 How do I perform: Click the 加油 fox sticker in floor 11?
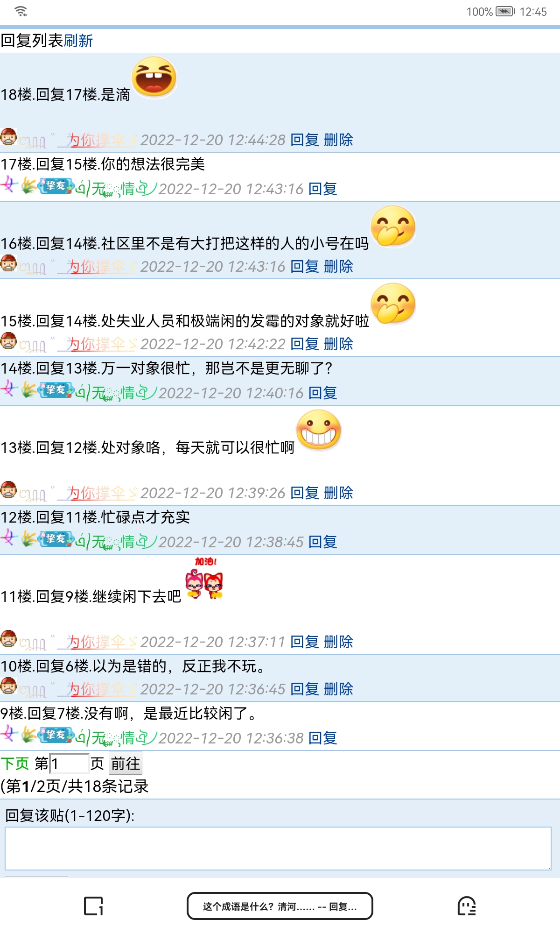point(205,579)
